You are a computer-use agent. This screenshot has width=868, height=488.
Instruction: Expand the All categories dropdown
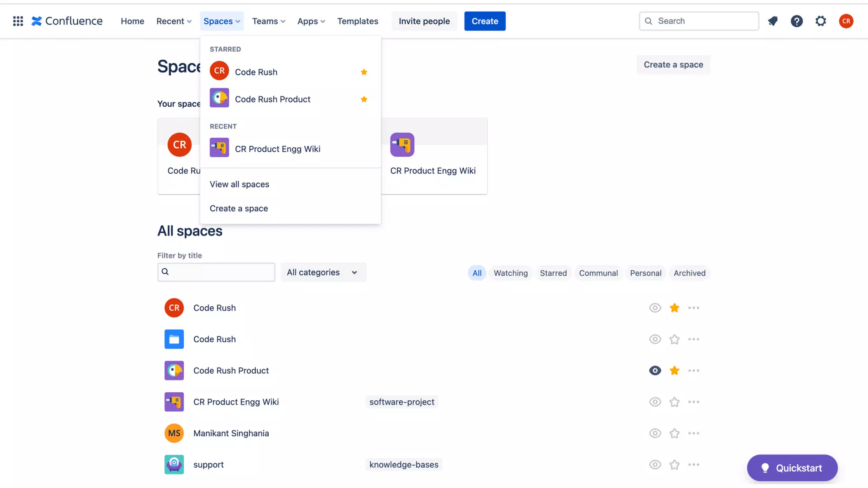[323, 272]
